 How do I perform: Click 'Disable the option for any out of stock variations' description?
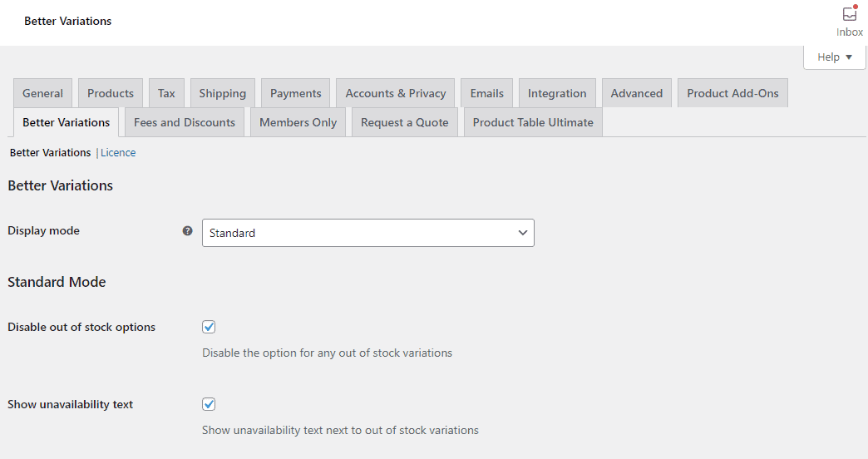tap(327, 353)
